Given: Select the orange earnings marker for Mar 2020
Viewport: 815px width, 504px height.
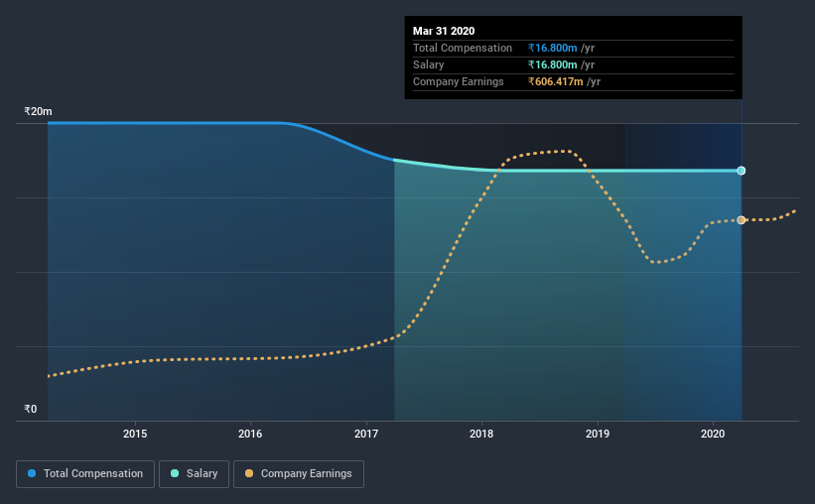Looking at the screenshot, I should (x=742, y=220).
